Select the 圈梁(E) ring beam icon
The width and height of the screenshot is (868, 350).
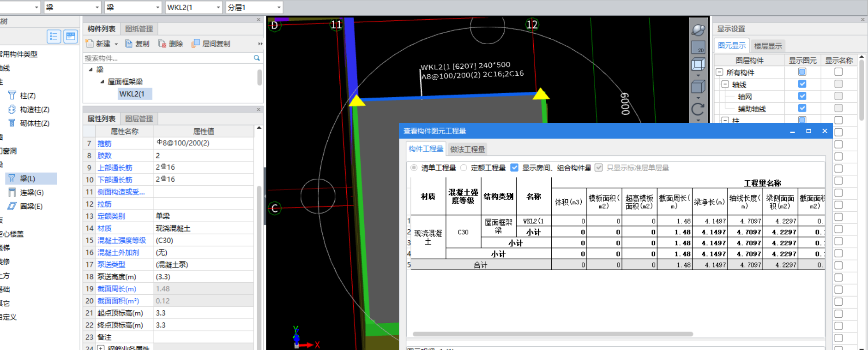tap(12, 206)
